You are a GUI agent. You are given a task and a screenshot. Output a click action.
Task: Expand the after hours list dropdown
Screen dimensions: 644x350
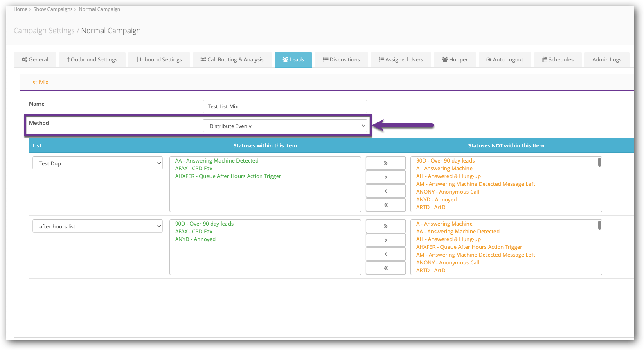click(97, 226)
